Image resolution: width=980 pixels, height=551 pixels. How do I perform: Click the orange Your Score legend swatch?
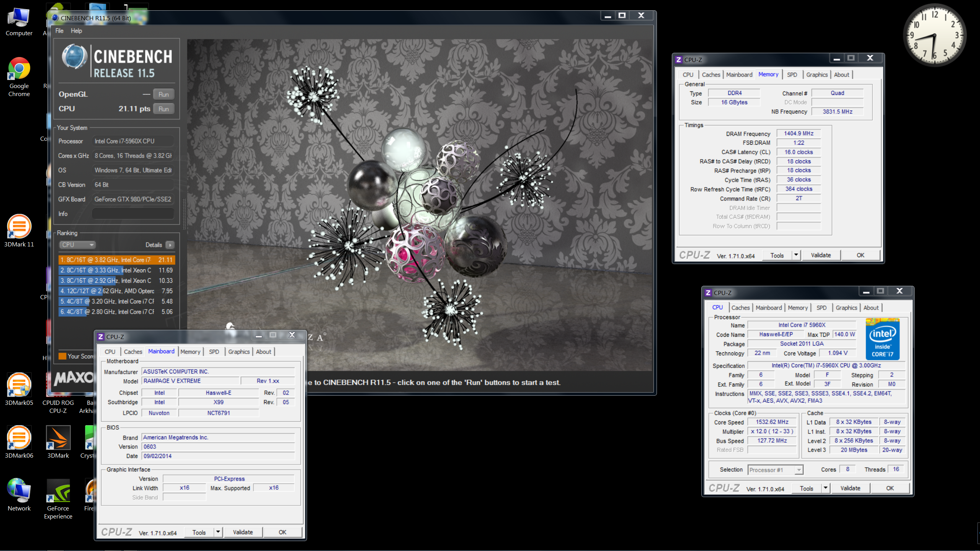pyautogui.click(x=62, y=356)
